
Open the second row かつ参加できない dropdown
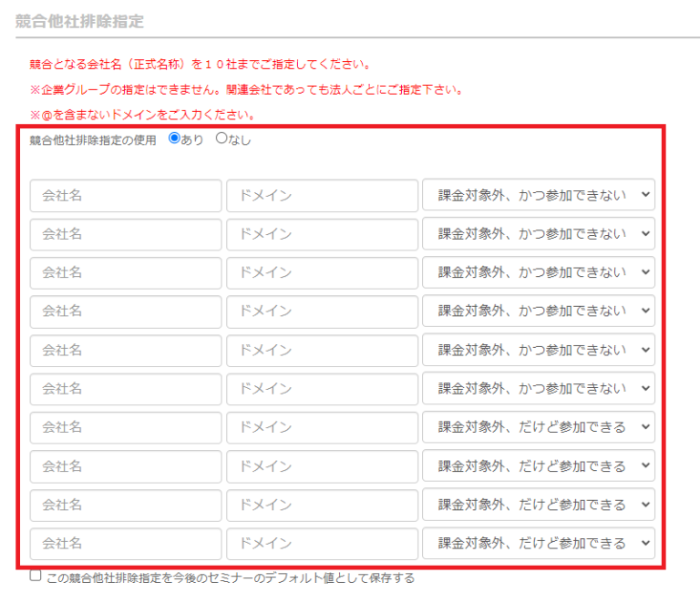tap(538, 234)
